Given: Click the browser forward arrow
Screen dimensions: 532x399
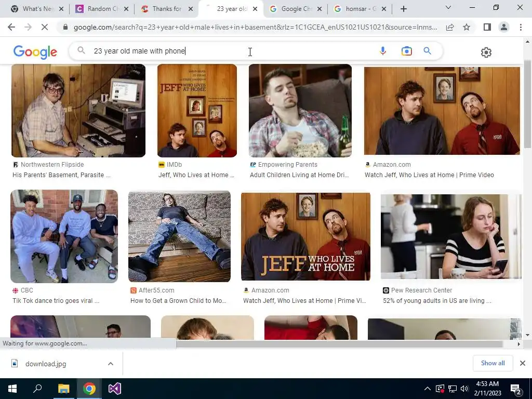Looking at the screenshot, I should tap(28, 27).
